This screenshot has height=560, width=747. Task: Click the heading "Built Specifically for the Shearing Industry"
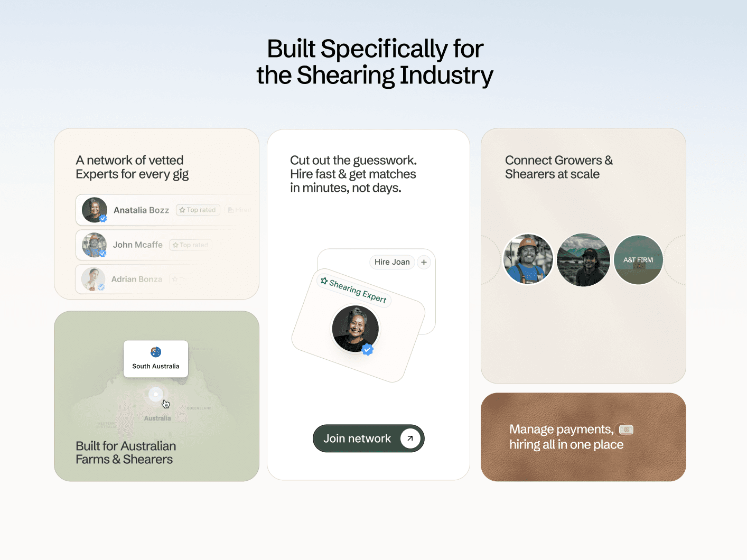point(375,62)
